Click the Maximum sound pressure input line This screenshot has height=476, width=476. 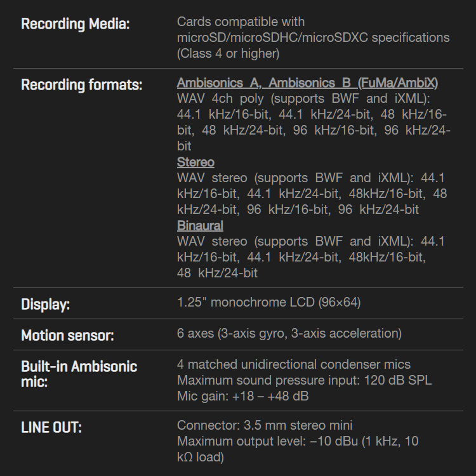[304, 380]
